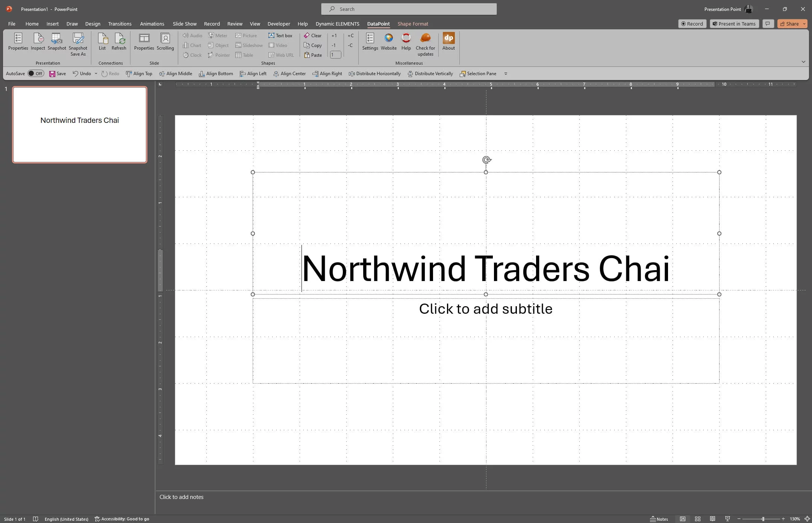Click Align Center in quick access toolbar

289,74
